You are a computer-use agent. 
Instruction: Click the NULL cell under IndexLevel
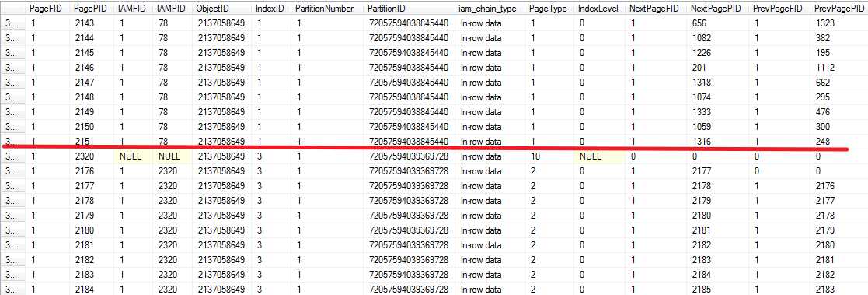599,156
